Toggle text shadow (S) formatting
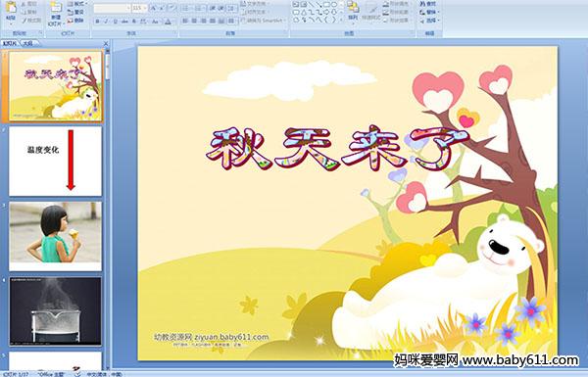 pos(134,22)
